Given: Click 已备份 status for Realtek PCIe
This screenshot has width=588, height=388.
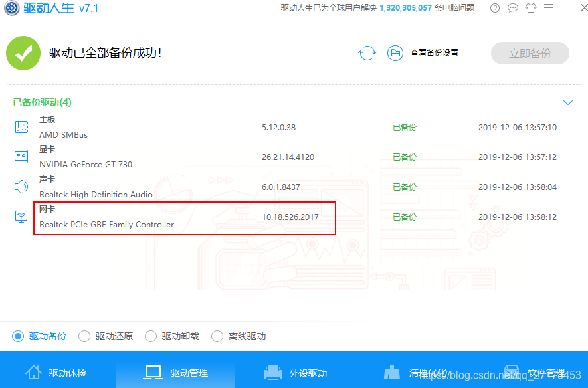Looking at the screenshot, I should (x=405, y=217).
